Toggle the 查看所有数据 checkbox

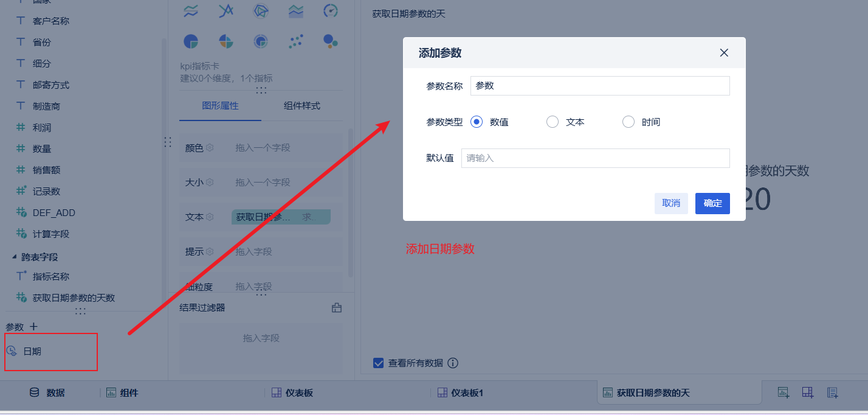379,363
